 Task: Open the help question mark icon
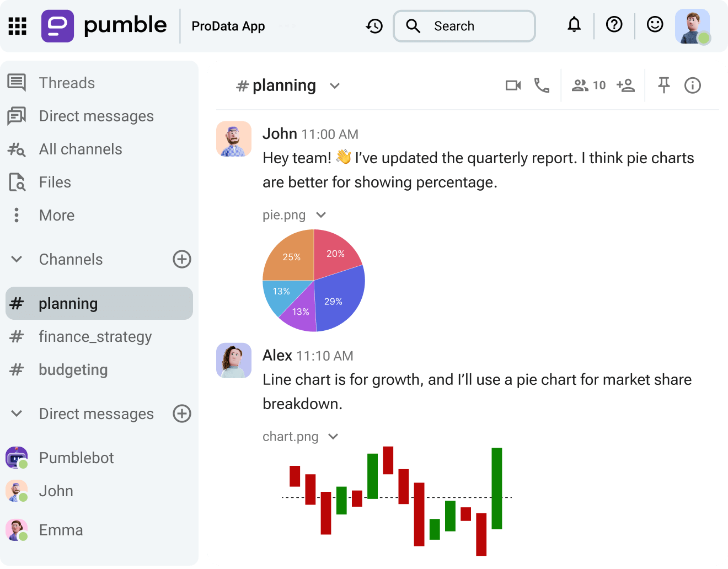coord(614,25)
